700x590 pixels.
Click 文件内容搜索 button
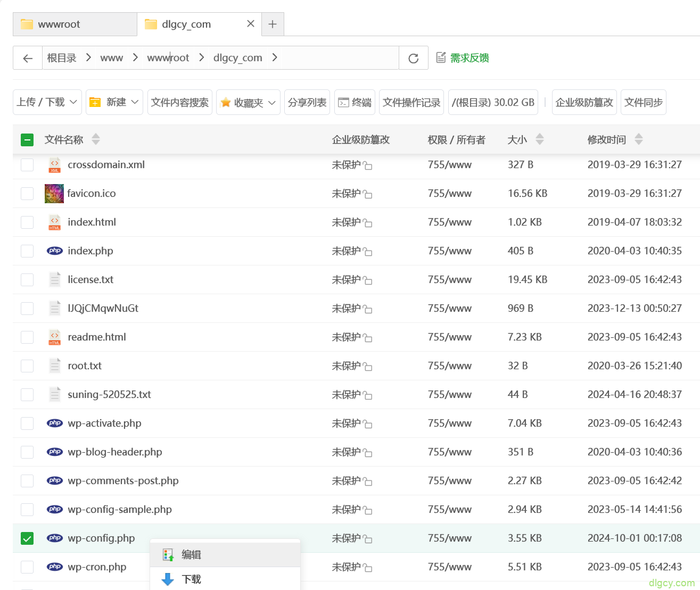(x=180, y=102)
